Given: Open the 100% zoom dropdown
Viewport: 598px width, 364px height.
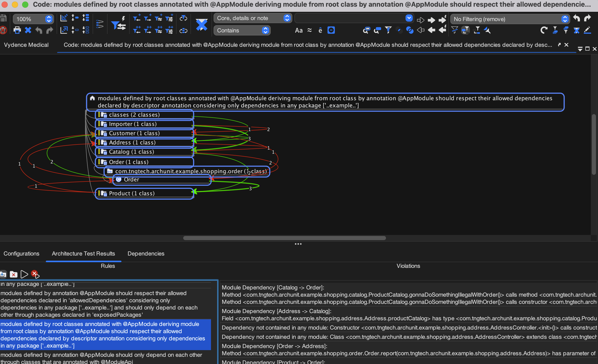Looking at the screenshot, I should click(33, 19).
